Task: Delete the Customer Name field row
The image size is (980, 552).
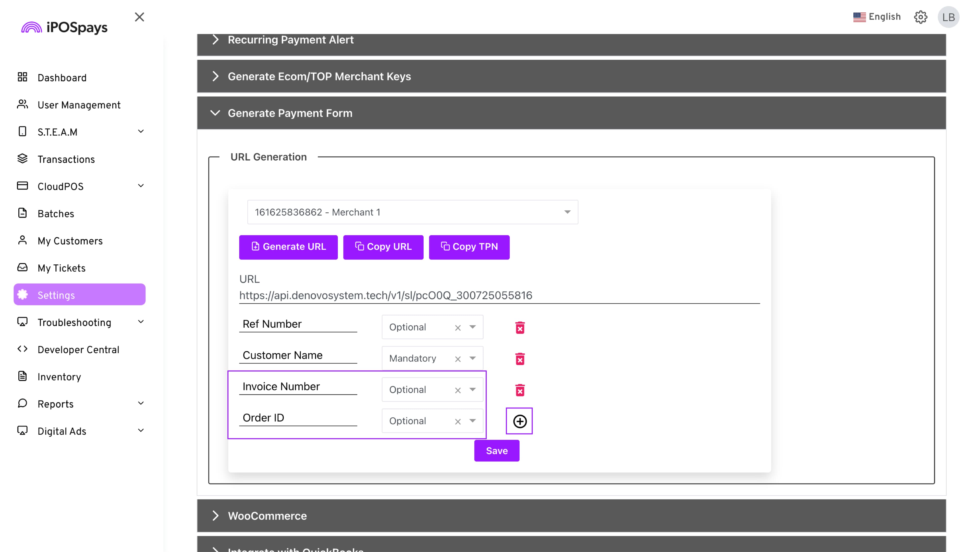Action: tap(520, 359)
